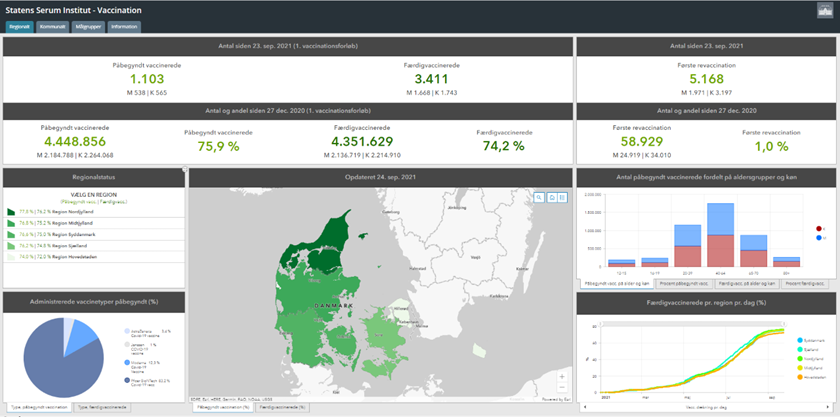
Task: Toggle Midtjylland line in chart legend
Action: point(812,369)
